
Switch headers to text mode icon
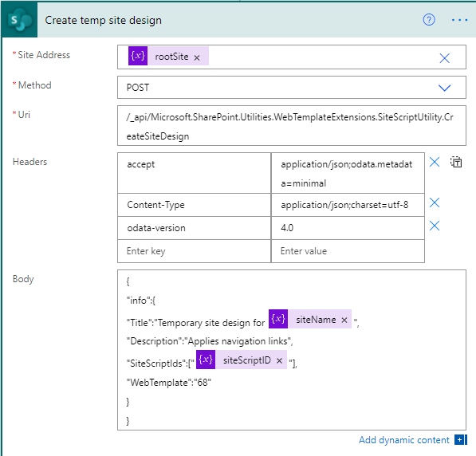pos(456,162)
